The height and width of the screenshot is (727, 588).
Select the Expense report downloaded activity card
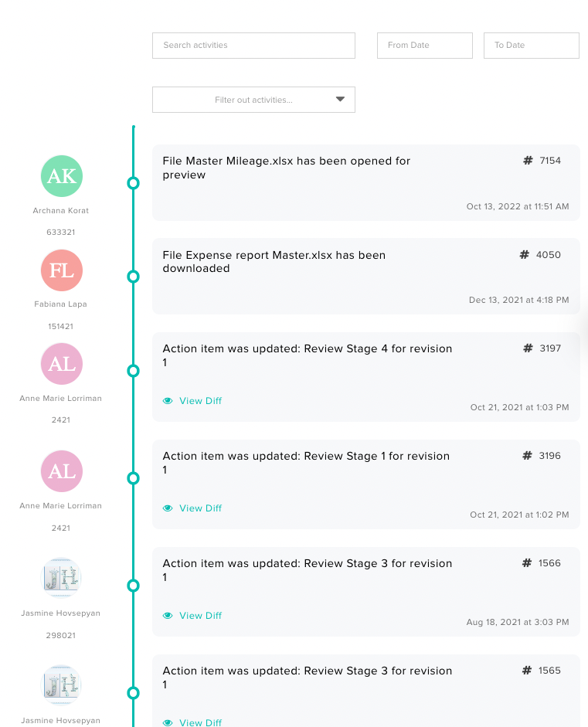tap(363, 277)
